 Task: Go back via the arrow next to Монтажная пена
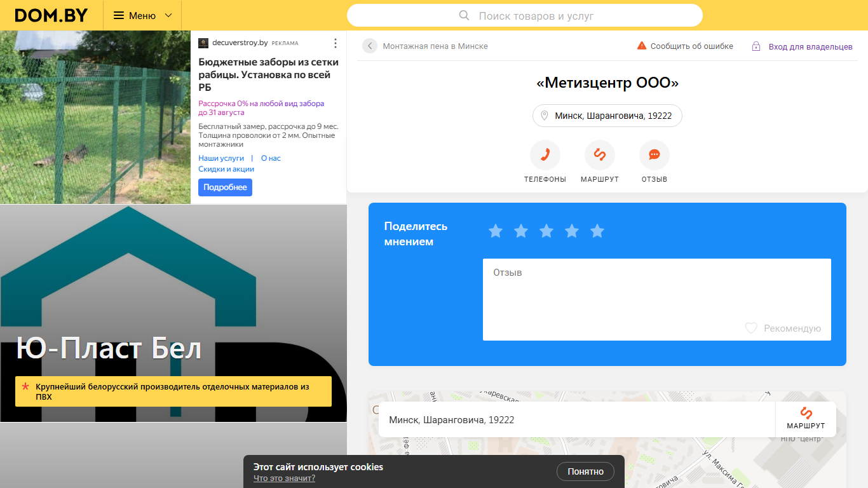(x=370, y=46)
